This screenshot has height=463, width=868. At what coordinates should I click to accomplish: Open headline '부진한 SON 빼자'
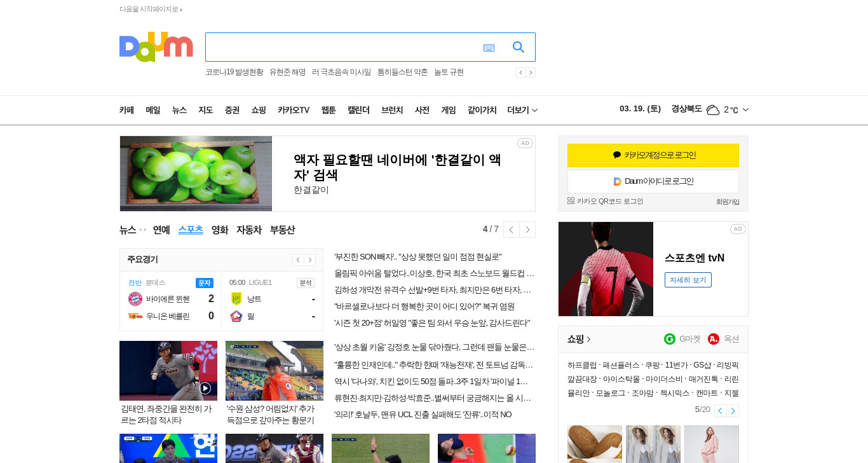point(418,257)
